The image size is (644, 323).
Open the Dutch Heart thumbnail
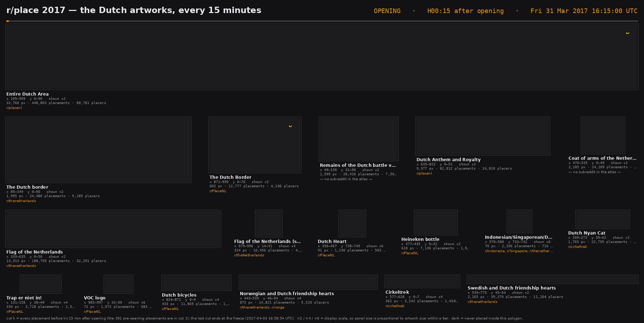(x=352, y=224)
